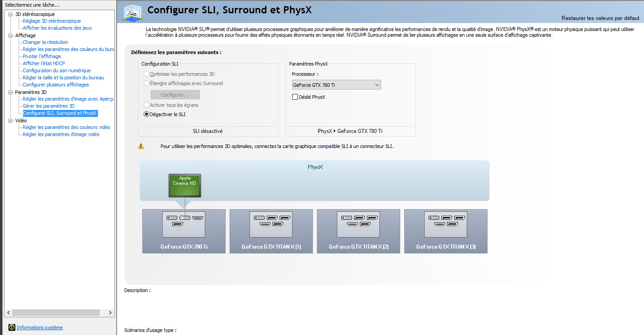Go to Gérer les paramètres 3D
The height and width of the screenshot is (335, 644).
tap(49, 106)
